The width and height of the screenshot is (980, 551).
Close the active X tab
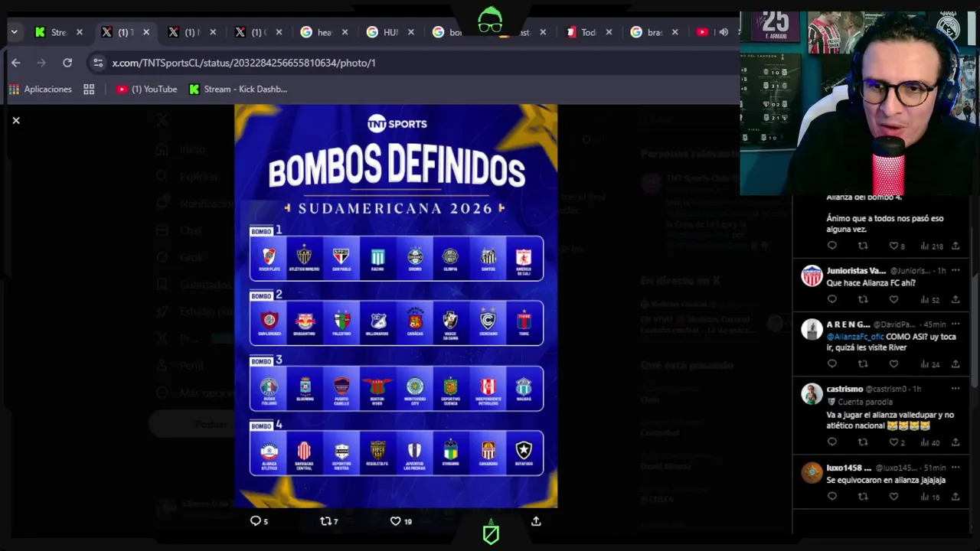click(145, 32)
